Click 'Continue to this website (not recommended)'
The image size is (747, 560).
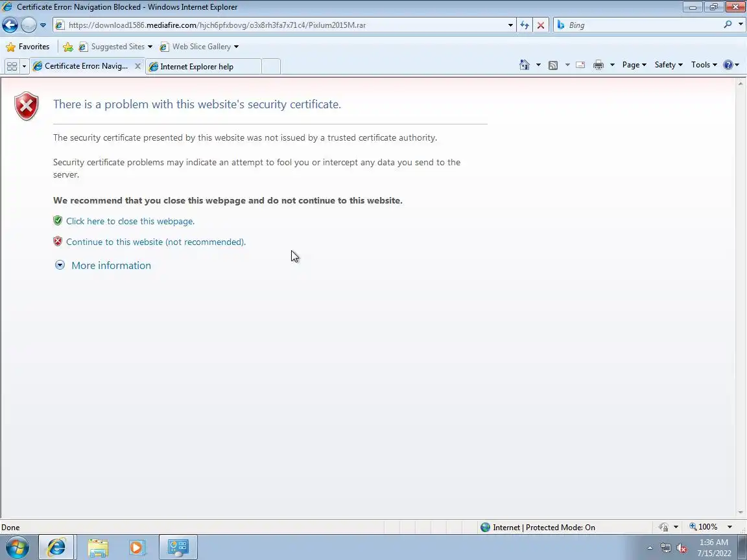(x=156, y=242)
